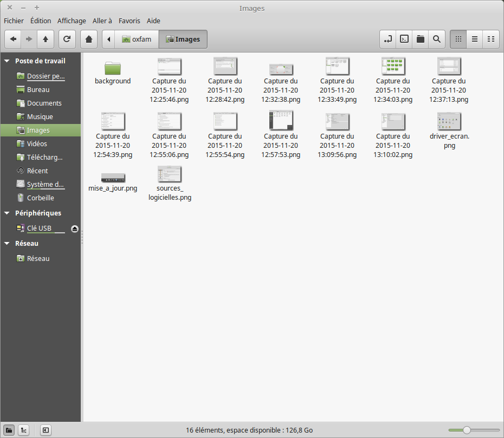Viewport: 504px width, 438px height.
Task: Open a terminal in this folder
Action: [404, 39]
